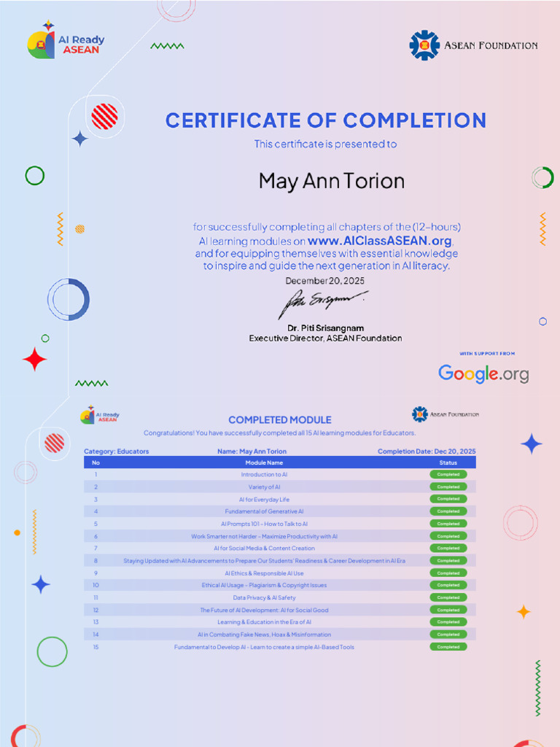
Task: Click Completed badge for Learning & Education row
Action: tap(448, 622)
